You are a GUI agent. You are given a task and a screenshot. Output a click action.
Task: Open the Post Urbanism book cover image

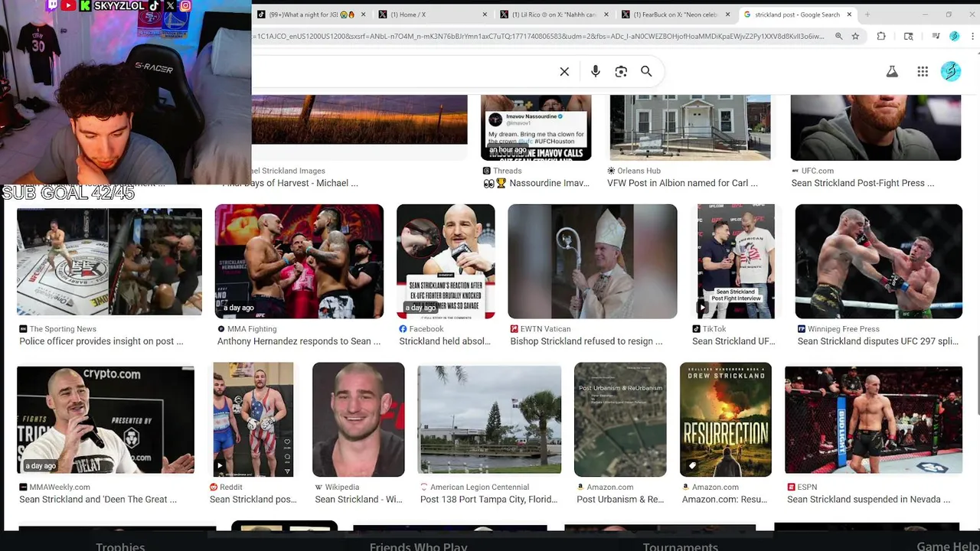620,419
